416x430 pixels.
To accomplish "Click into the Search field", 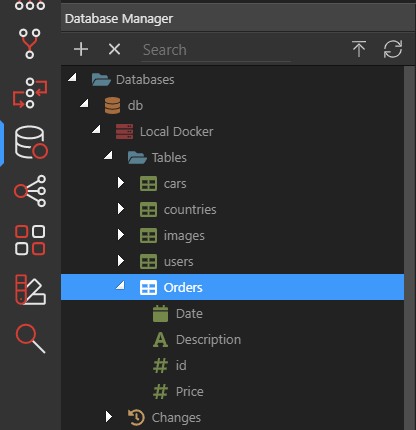I will click(x=216, y=50).
